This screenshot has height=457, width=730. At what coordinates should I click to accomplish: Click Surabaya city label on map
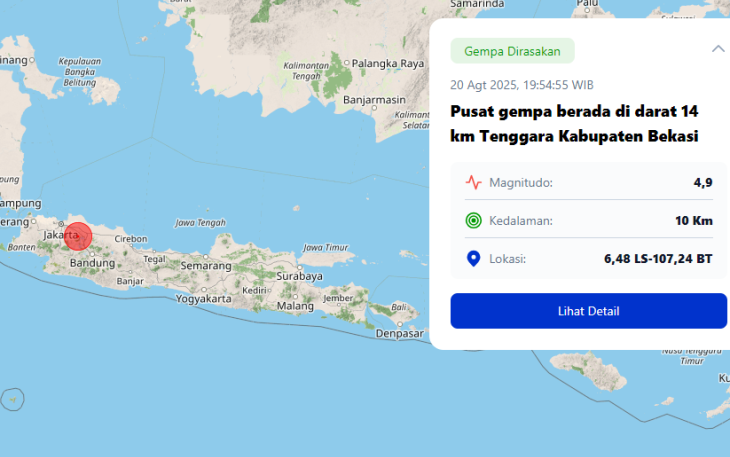pyautogui.click(x=299, y=276)
